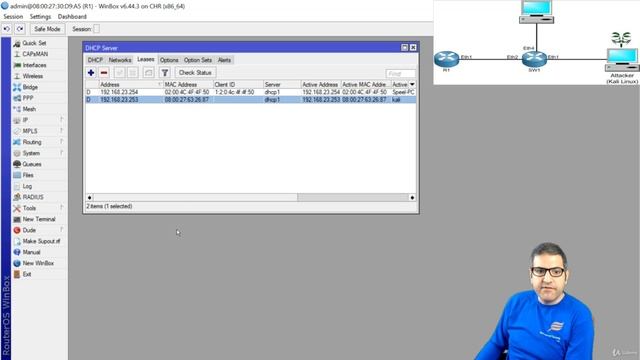Click the Disable X toolbar icon
The height and width of the screenshot is (360, 640).
pyautogui.click(x=133, y=73)
